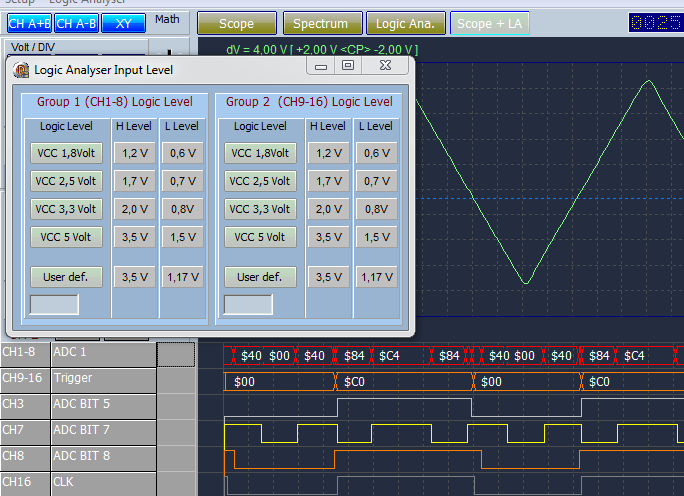Screen dimensions: 684x496
Task: Select Group 2 VCC 2,5 Volt logic level
Action: pos(260,181)
